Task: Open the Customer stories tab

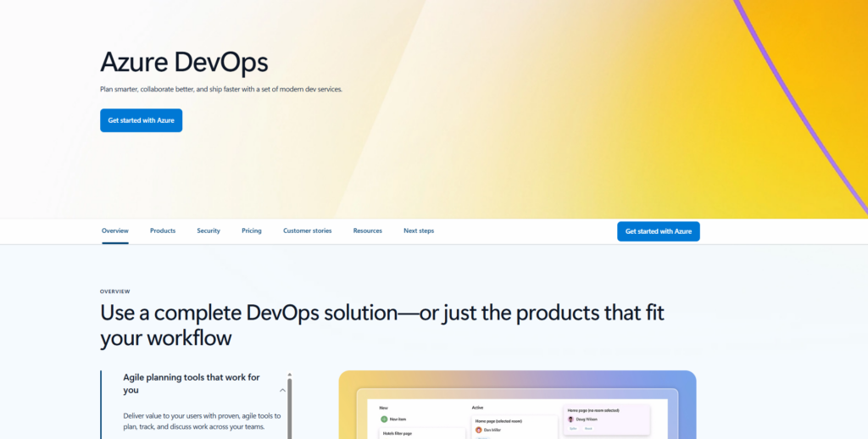Action: 307,231
